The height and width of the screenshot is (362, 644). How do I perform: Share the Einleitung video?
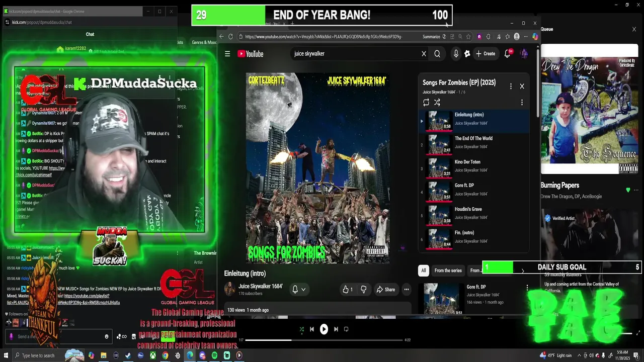tap(386, 290)
